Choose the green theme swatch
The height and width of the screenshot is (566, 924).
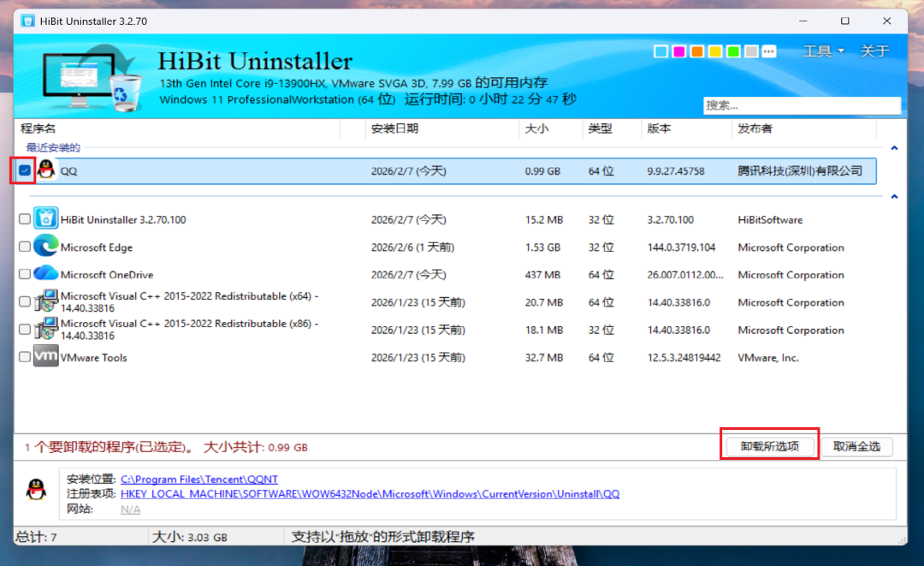(734, 51)
